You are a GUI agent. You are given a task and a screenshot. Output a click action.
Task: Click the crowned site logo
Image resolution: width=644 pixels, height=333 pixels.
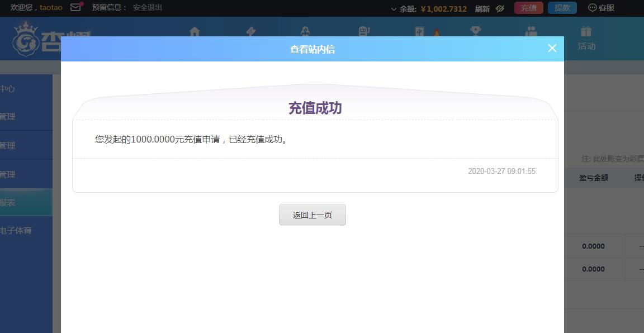(x=26, y=39)
